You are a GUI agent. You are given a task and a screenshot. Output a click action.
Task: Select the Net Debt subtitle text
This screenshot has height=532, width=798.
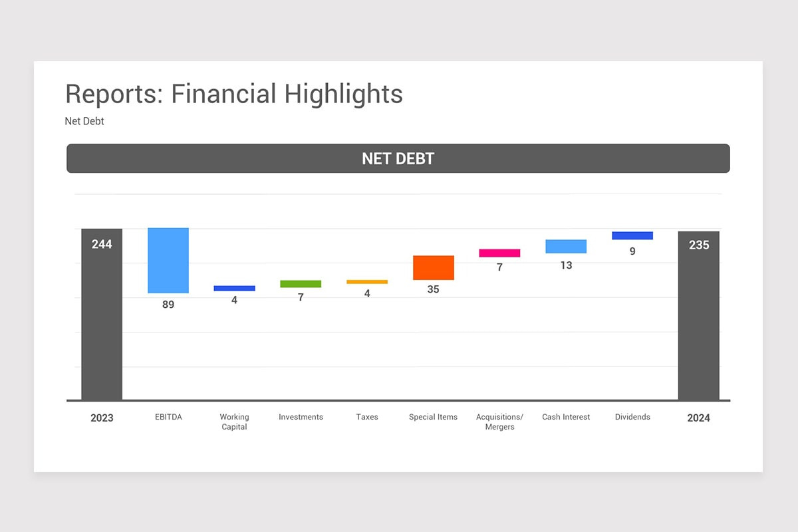click(x=84, y=121)
